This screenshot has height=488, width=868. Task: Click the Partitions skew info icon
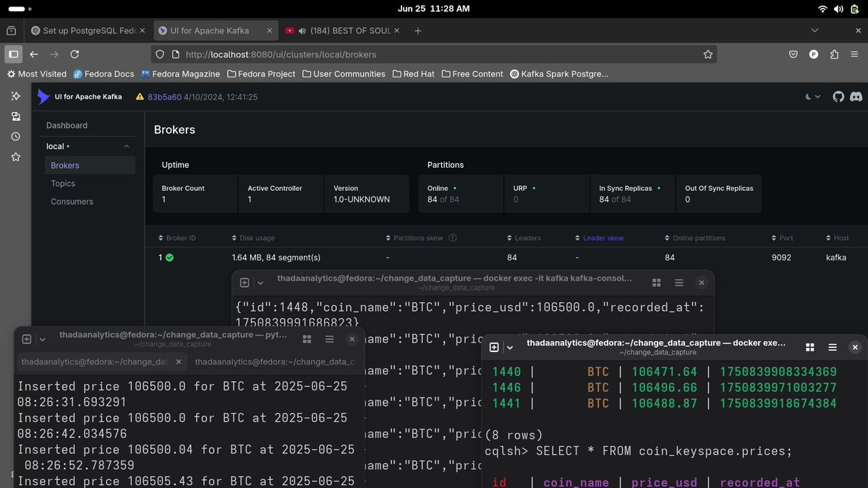coord(453,238)
